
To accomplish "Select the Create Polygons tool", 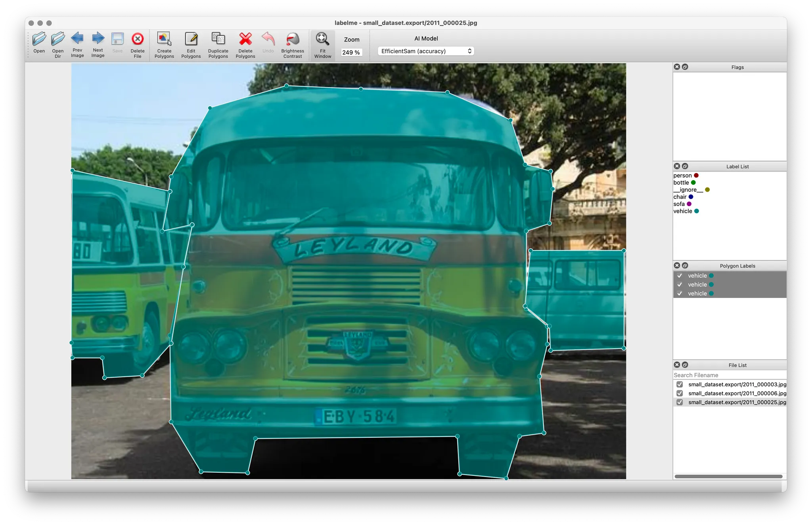I will [164, 39].
